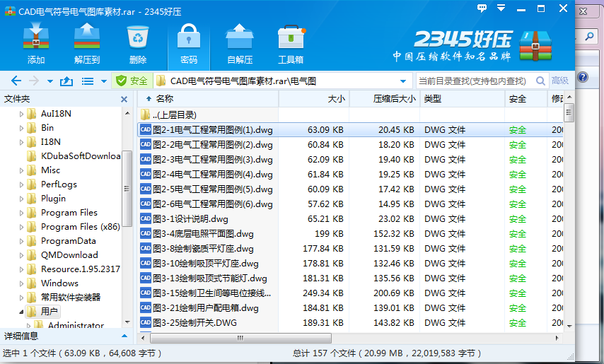The width and height of the screenshot is (604, 364).
Task: Click the horizontal scrollbar thumb of file list
Action: point(240,339)
